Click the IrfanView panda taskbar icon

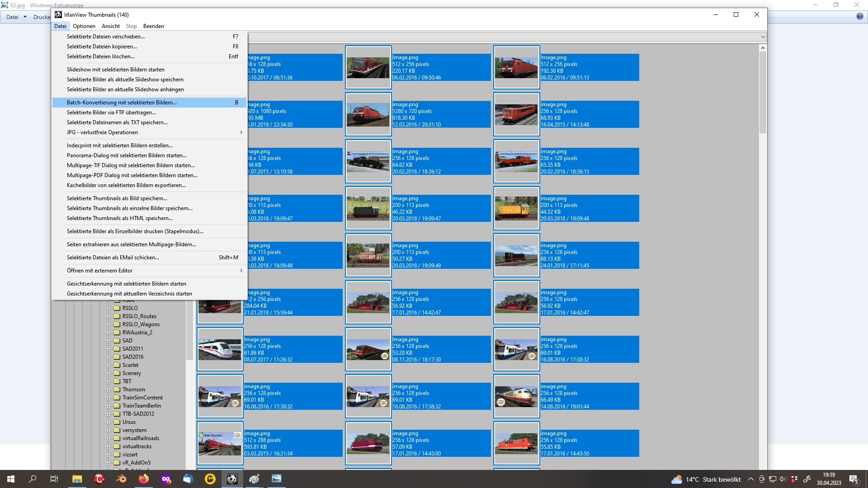pyautogui.click(x=232, y=479)
